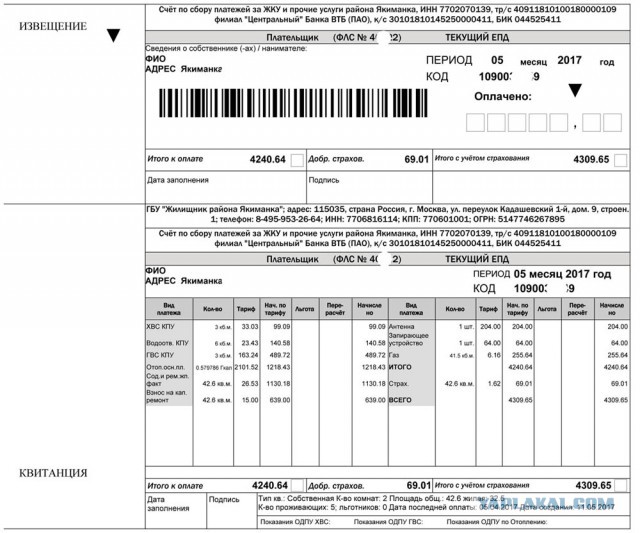Click the ГБУ "Жилищник района Якиманка" address line
This screenshot has width=640, height=533.
pos(387,214)
